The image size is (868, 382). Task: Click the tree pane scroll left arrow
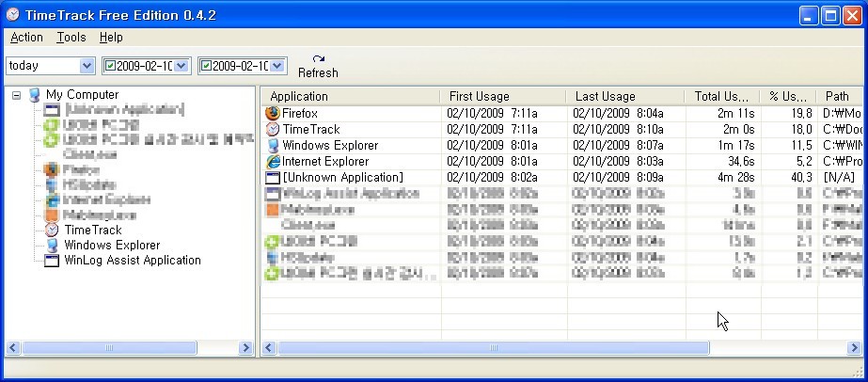(13, 348)
